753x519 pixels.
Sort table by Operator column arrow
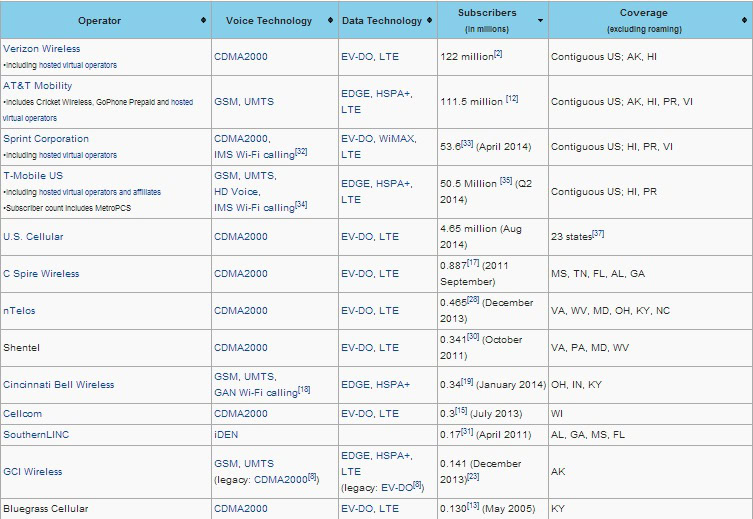[x=204, y=20]
